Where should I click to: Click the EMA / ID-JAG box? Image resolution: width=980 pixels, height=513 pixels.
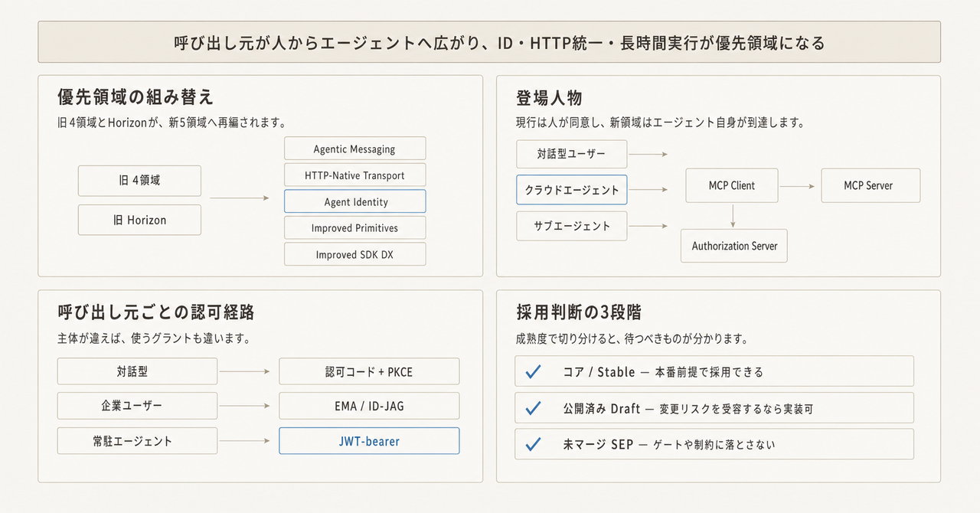(x=369, y=406)
